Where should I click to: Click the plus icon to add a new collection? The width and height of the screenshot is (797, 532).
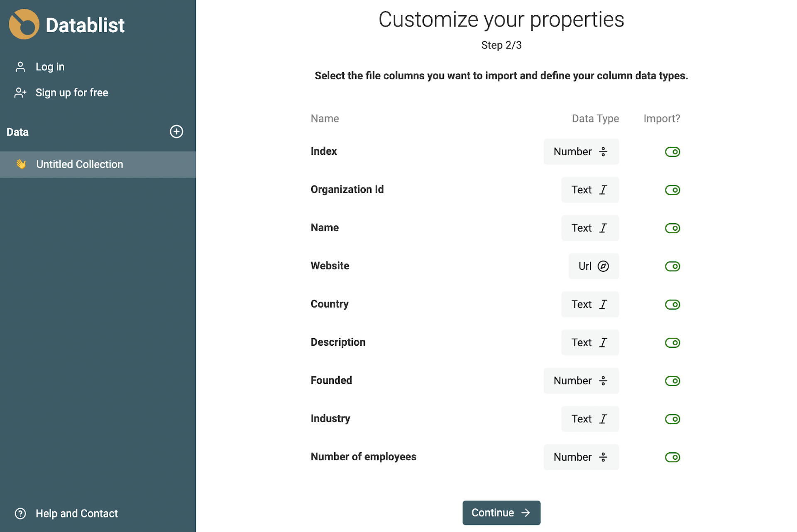tap(176, 132)
